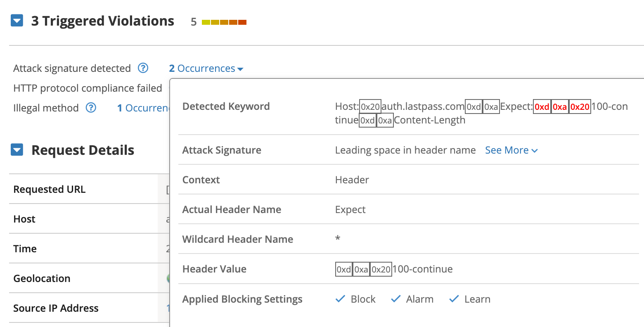The image size is (644, 327).
Task: Click help icon beside Attack signature detected
Action: 143,68
